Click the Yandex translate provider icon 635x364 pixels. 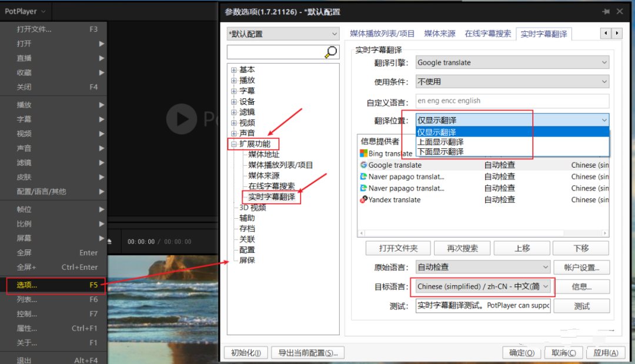coord(363,199)
